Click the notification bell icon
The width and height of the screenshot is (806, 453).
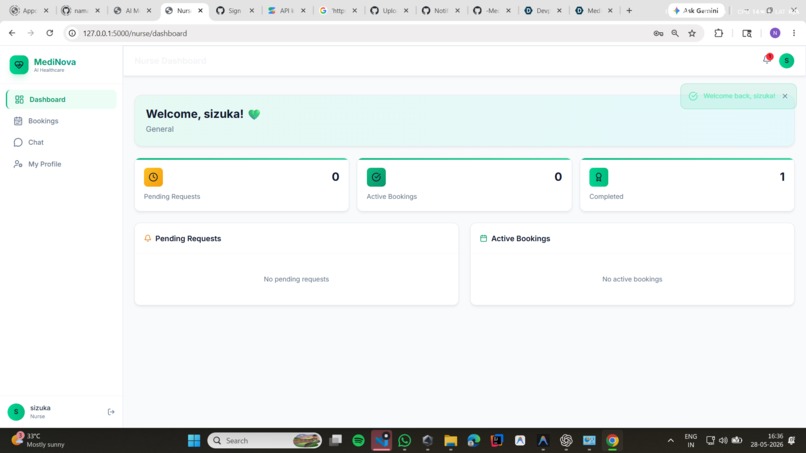[766, 60]
